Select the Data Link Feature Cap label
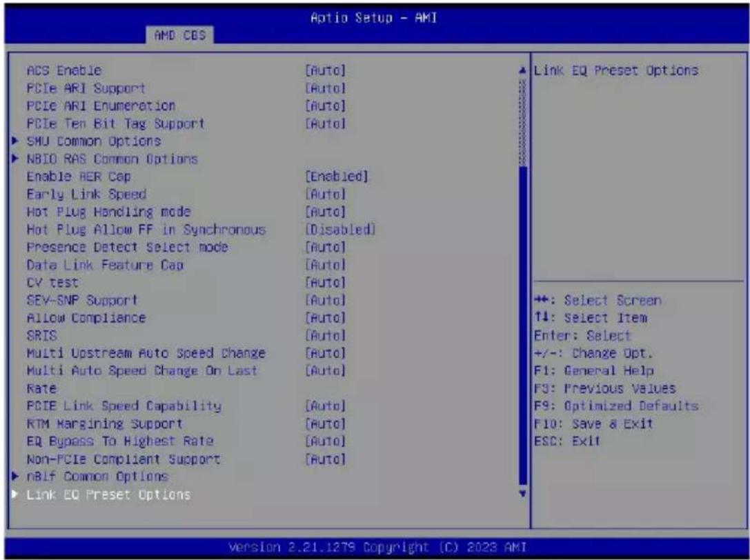 pos(106,265)
